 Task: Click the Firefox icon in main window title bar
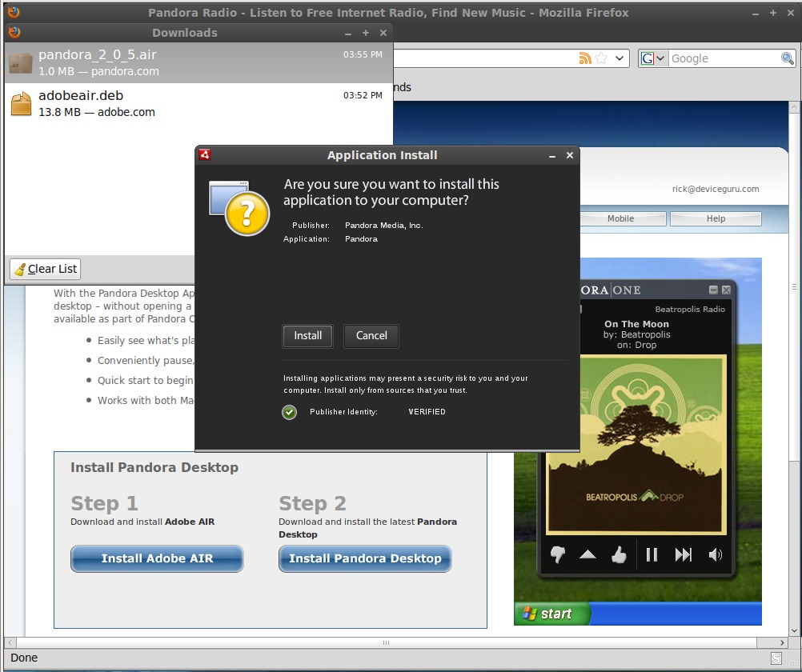click(14, 12)
